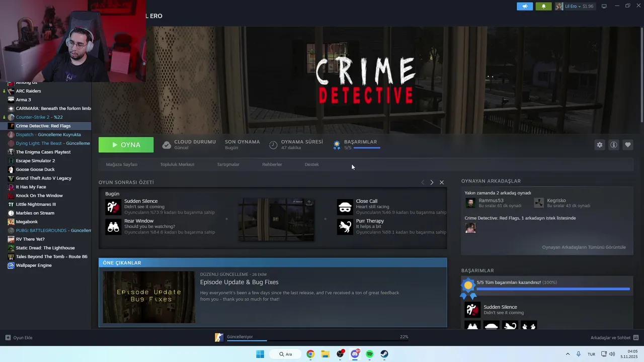Open Google Chrome from the taskbar
644x362 pixels.
(310, 354)
